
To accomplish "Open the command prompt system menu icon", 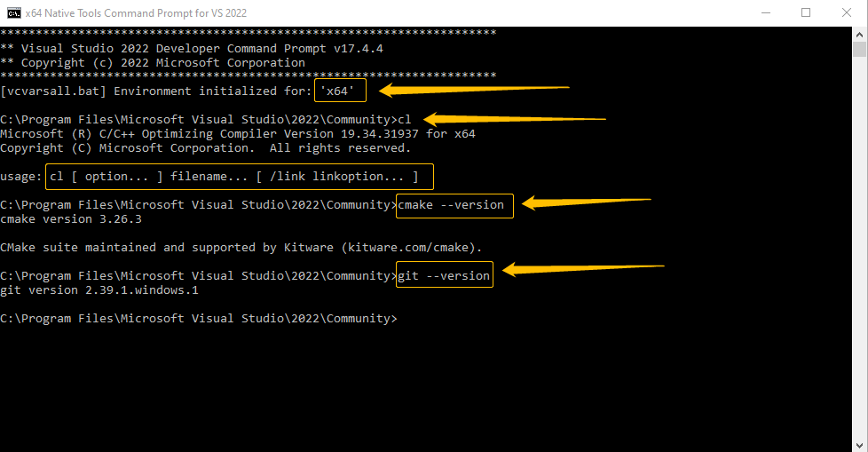I will click(x=13, y=12).
